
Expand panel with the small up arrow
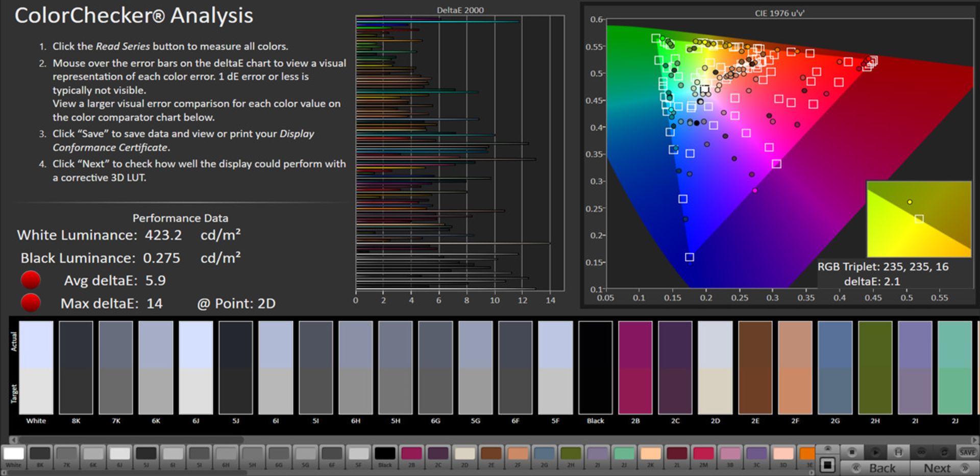click(x=827, y=448)
